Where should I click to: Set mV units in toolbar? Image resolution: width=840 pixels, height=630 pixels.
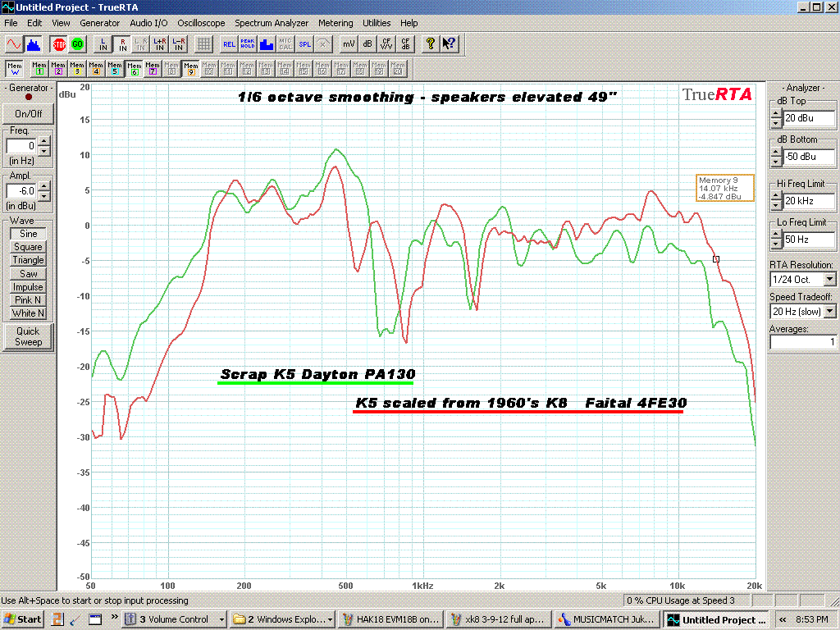coord(348,44)
